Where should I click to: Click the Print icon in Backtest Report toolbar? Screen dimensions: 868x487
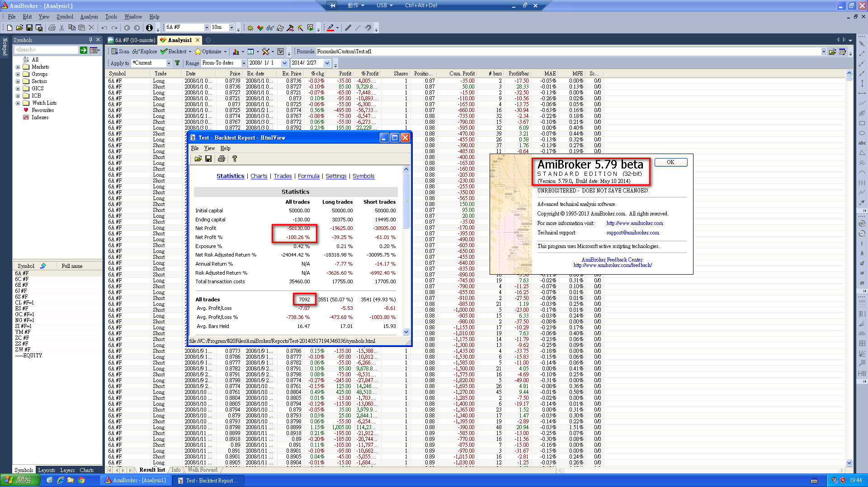(x=222, y=159)
